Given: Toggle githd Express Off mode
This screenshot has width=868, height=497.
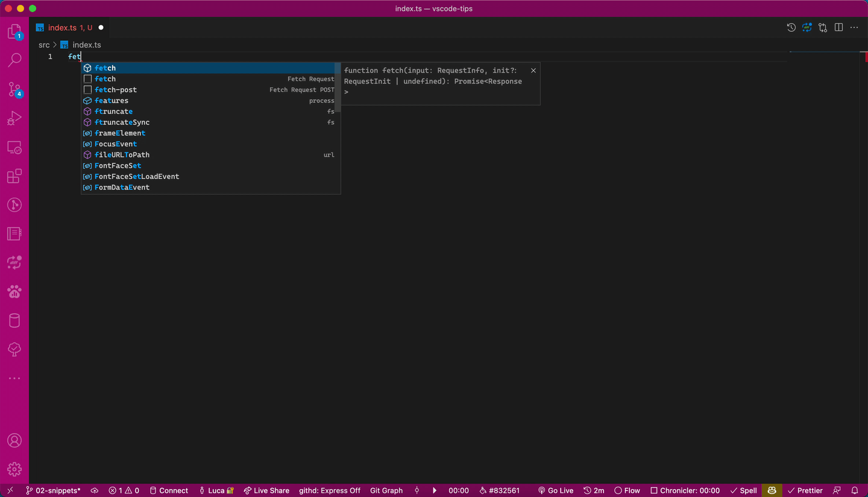Looking at the screenshot, I should [330, 490].
